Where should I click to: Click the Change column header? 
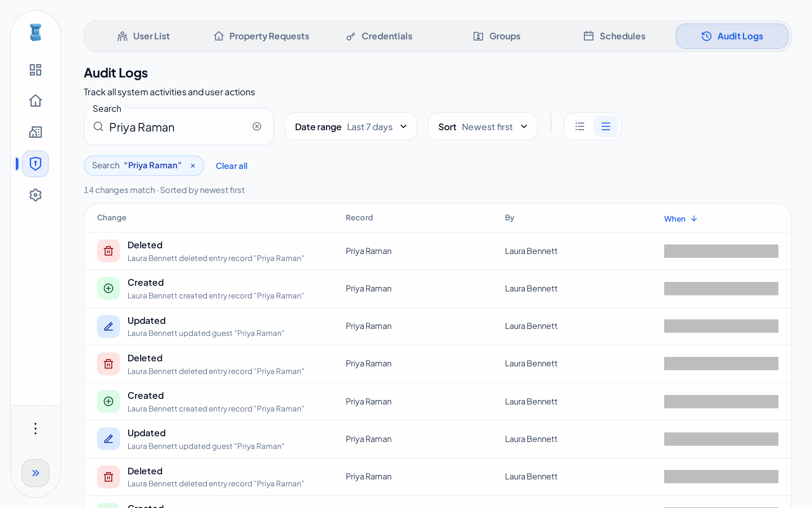(x=112, y=218)
